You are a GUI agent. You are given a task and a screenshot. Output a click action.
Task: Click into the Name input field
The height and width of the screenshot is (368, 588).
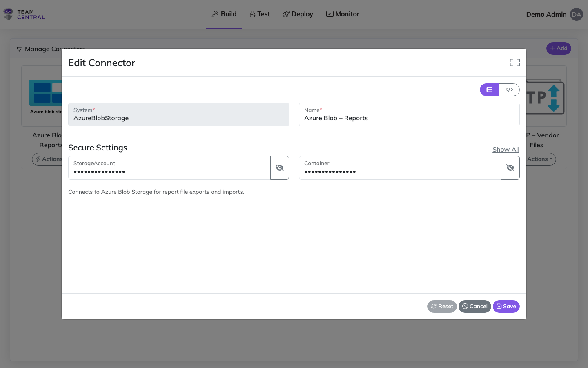408,118
